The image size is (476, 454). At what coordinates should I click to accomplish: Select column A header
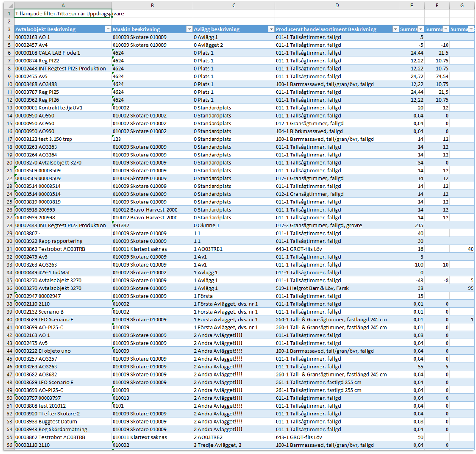click(x=63, y=5)
